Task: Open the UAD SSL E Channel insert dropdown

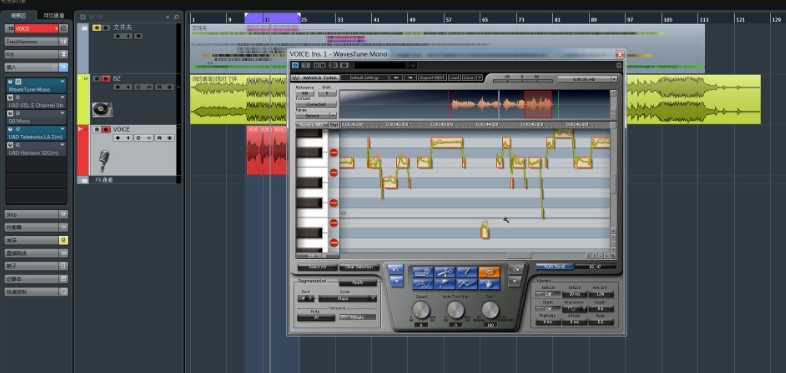Action: pyautogui.click(x=62, y=98)
